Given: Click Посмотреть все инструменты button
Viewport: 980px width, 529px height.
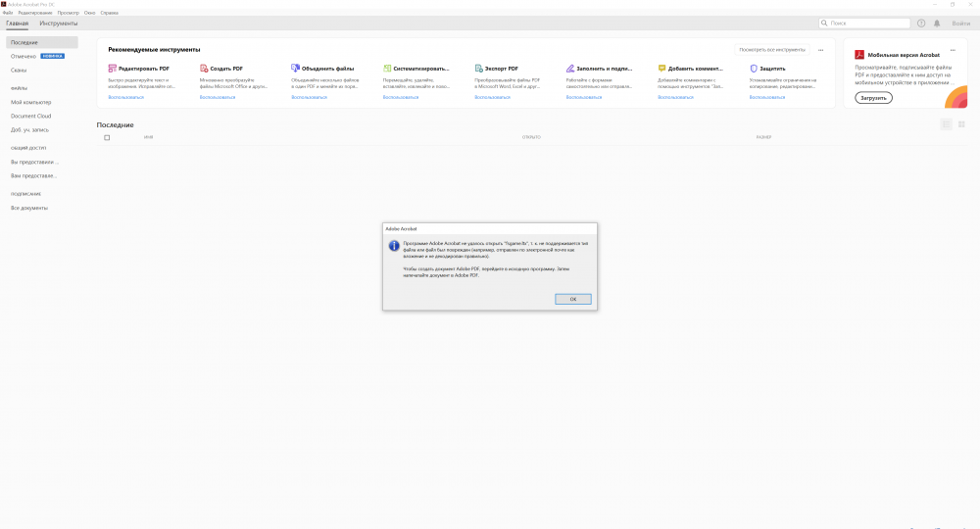Looking at the screenshot, I should 772,49.
